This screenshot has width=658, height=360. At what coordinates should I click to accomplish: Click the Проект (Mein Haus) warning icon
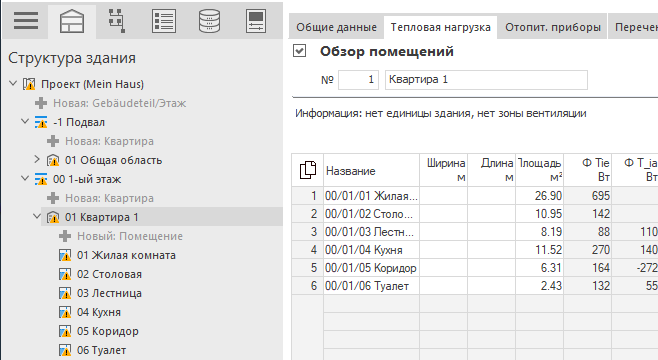pyautogui.click(x=29, y=84)
